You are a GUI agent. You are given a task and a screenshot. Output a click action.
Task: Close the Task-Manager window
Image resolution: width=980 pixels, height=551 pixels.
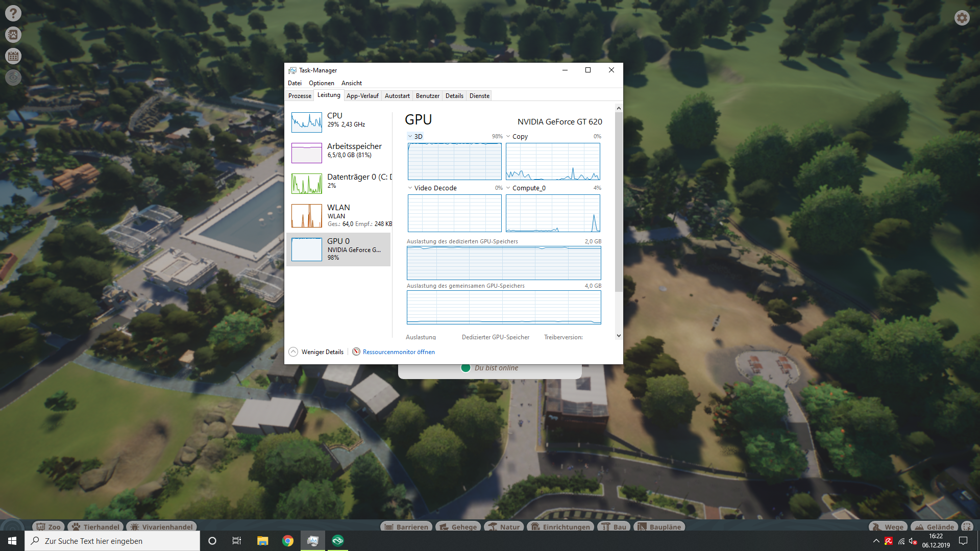pyautogui.click(x=611, y=70)
